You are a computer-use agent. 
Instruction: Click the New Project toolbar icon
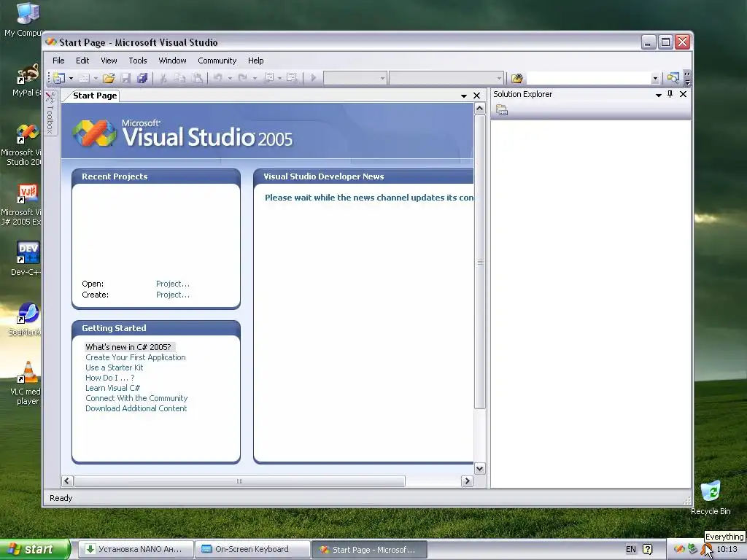(59, 77)
